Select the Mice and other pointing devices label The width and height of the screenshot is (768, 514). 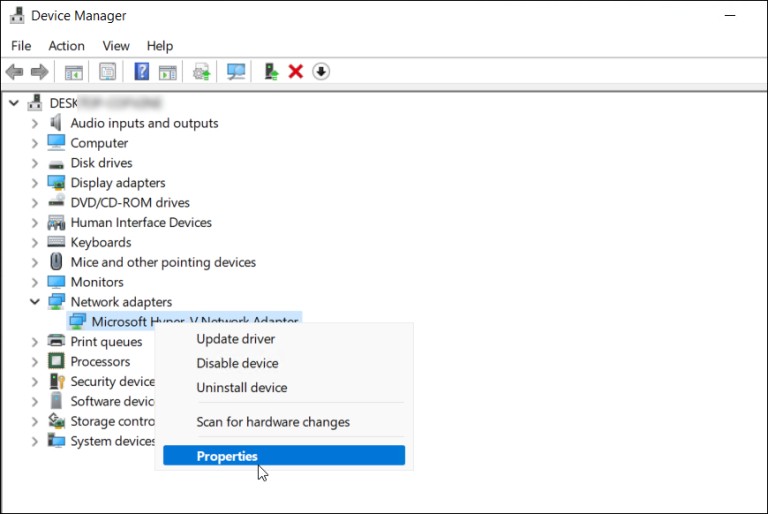tap(163, 262)
